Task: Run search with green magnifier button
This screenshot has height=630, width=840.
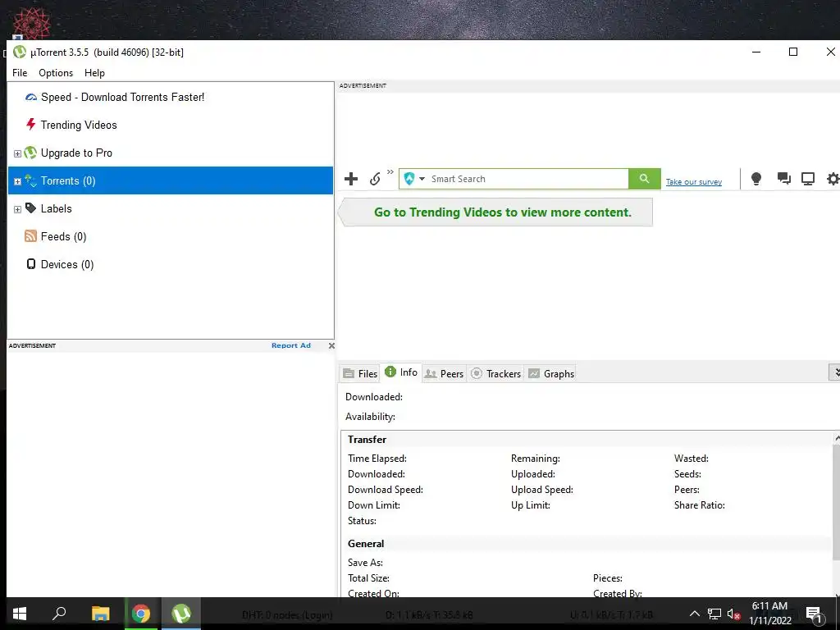Action: 645,179
